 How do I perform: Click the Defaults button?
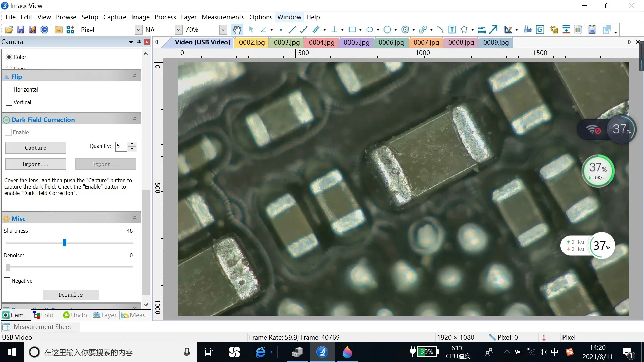tap(70, 295)
